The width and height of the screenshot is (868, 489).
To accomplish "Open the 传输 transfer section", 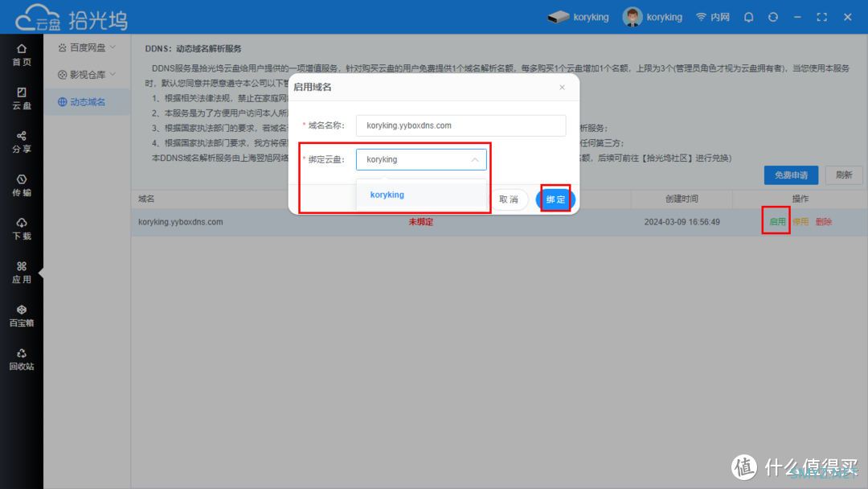I will tap(21, 186).
